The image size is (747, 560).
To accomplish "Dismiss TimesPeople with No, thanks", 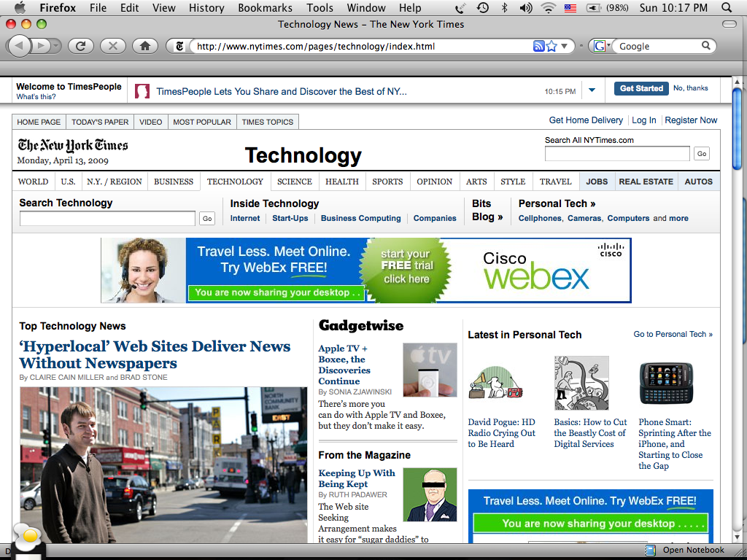I will tap(690, 88).
